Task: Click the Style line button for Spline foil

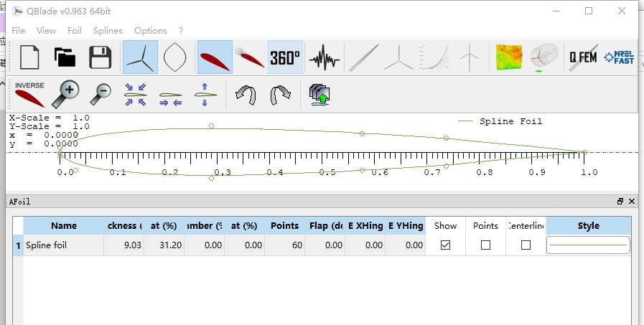Action: [x=588, y=245]
